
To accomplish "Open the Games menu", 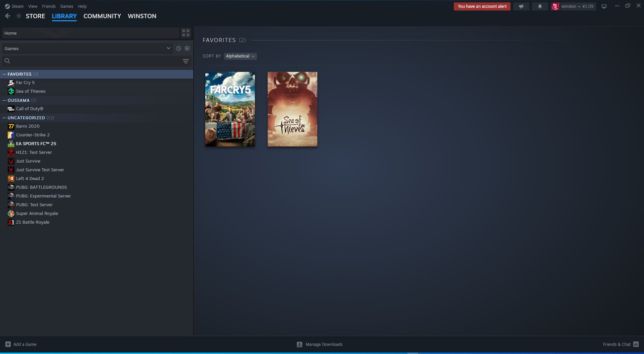I will click(66, 7).
